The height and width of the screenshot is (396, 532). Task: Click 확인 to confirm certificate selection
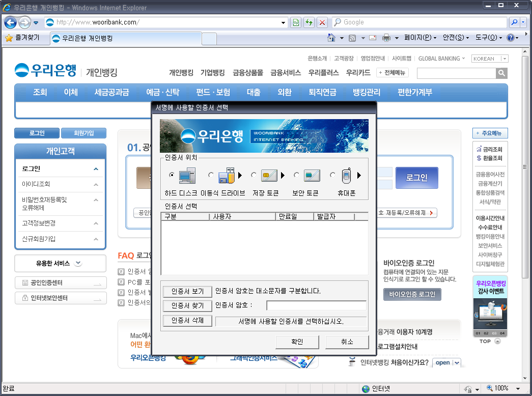tap(297, 342)
